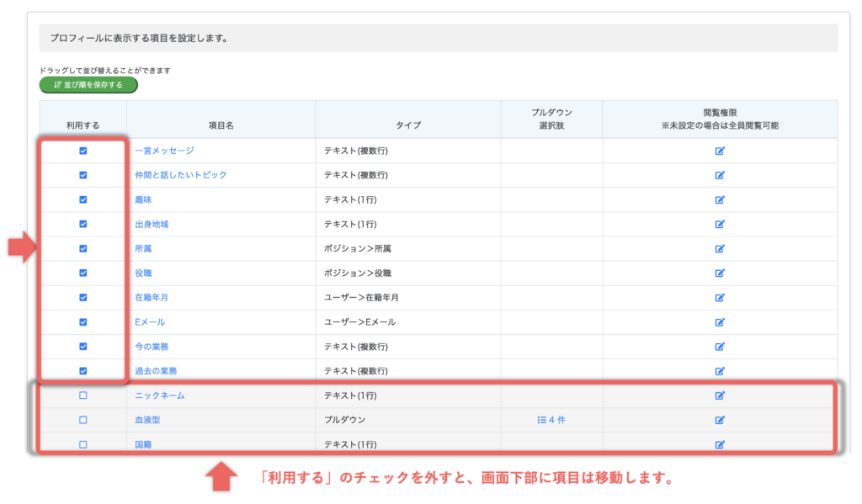Image resolution: width=862 pixels, height=504 pixels.
Task: Open the 過去の業務 item link
Action: pyautogui.click(x=156, y=371)
